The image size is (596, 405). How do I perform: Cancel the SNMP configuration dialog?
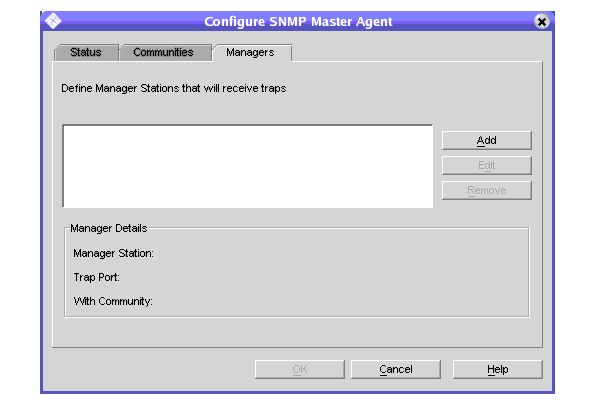(x=396, y=369)
